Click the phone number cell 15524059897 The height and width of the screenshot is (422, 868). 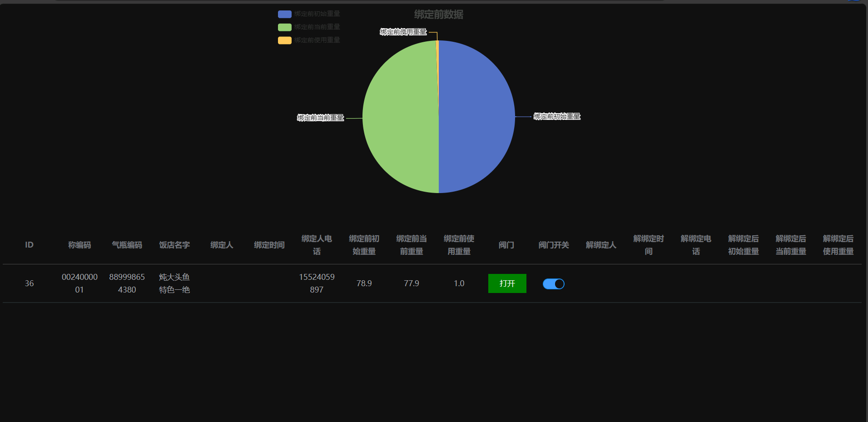coord(317,283)
